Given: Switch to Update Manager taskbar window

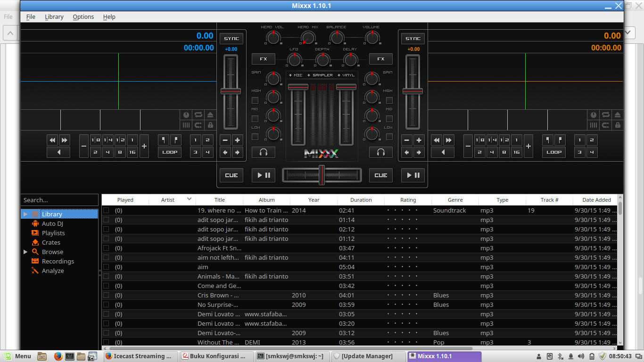Looking at the screenshot, I should pos(368,356).
